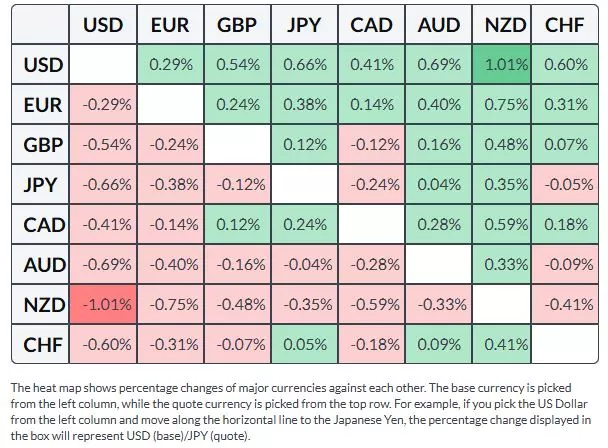Select the USD/EUR 0.29% cell
This screenshot has height=448, width=608.
point(170,65)
